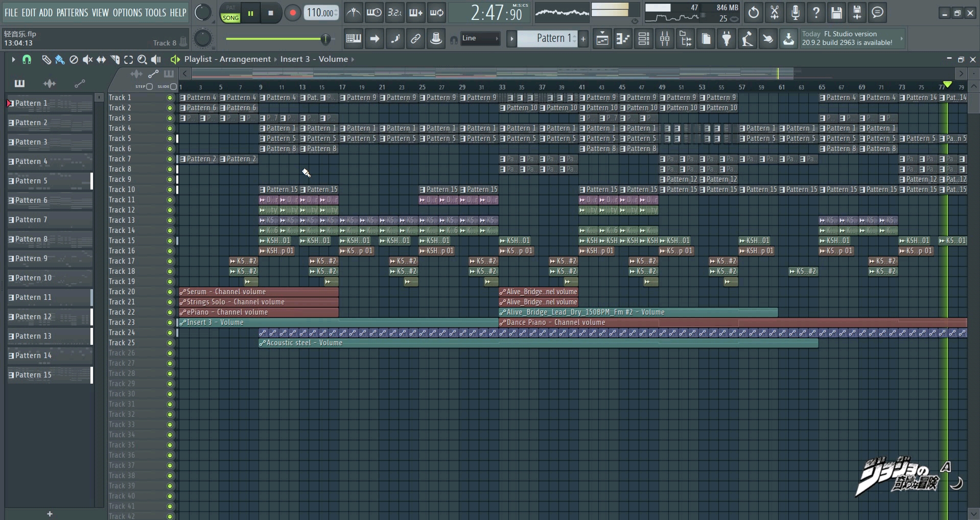Open tempo tapper icon
This screenshot has width=980, height=520.
click(x=748, y=39)
